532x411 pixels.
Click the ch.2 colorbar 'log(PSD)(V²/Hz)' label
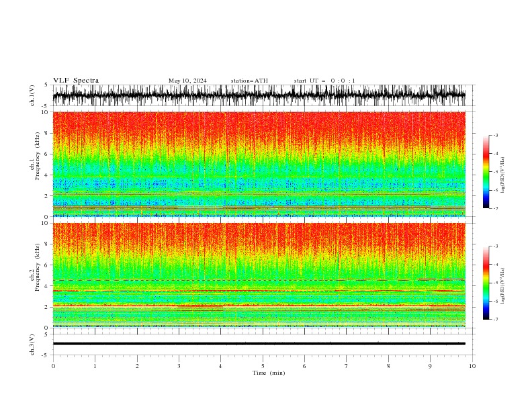(x=503, y=286)
